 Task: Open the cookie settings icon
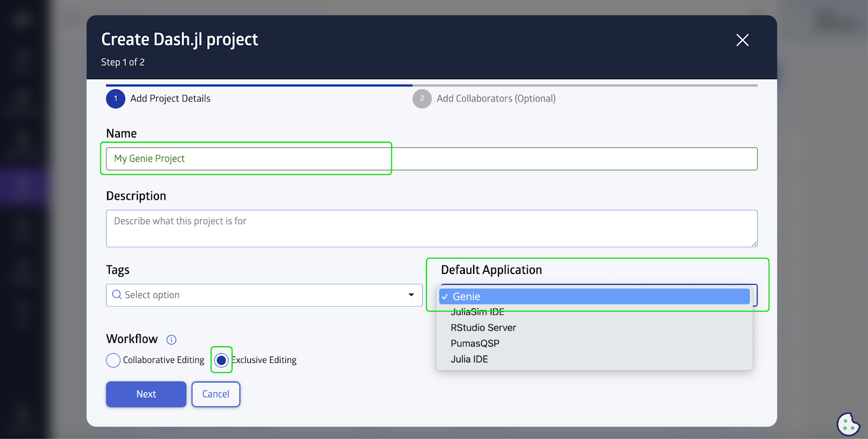pos(848,424)
